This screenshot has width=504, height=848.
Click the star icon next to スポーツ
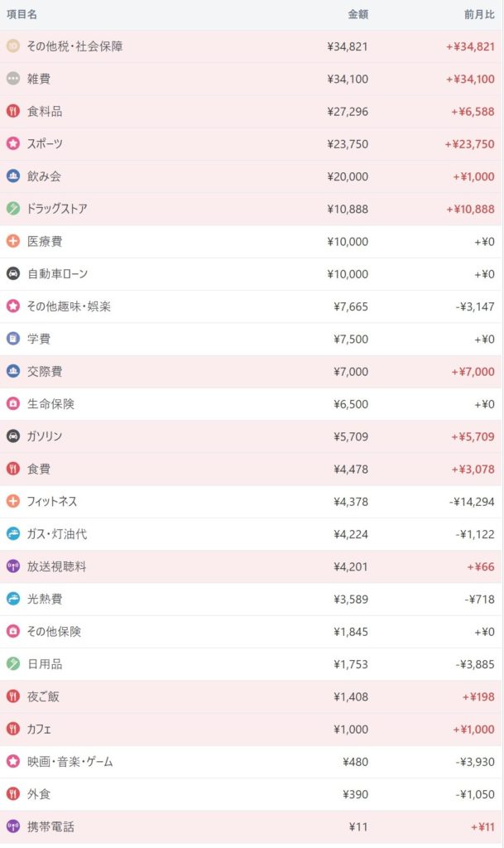[x=13, y=144]
